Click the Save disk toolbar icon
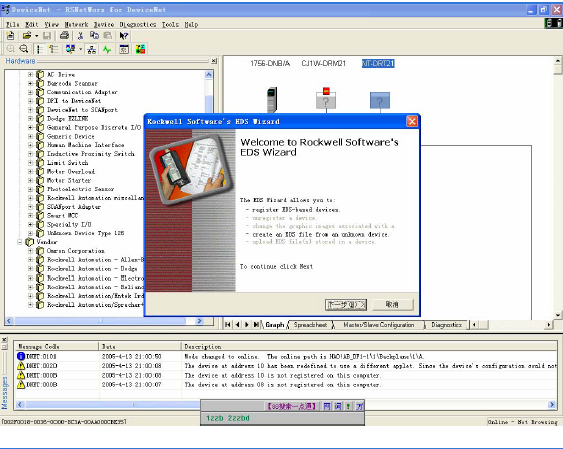This screenshot has height=449, width=563. pos(47,36)
